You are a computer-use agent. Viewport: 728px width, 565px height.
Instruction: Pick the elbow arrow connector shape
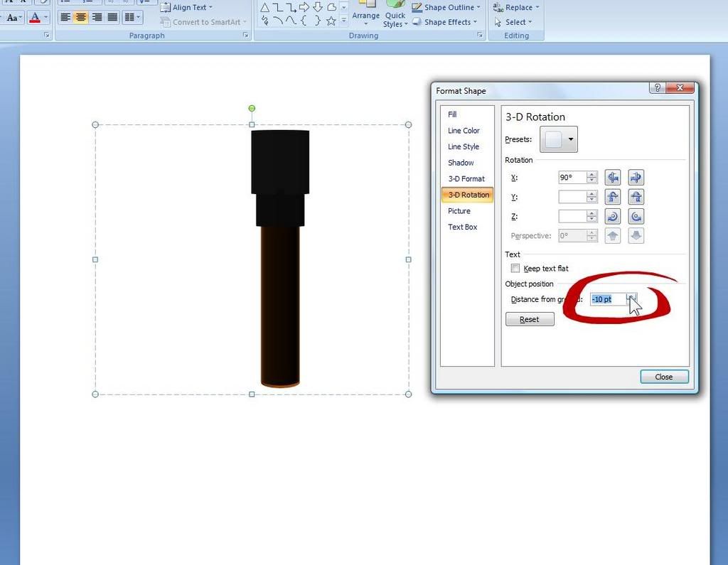(291, 7)
